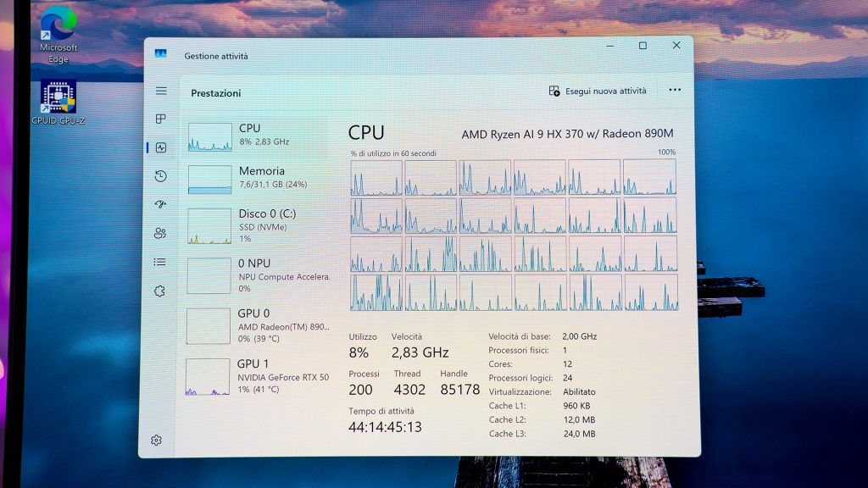Click the CPU mini usage graph thumbnail
Image resolution: width=868 pixels, height=488 pixels.
[210, 137]
